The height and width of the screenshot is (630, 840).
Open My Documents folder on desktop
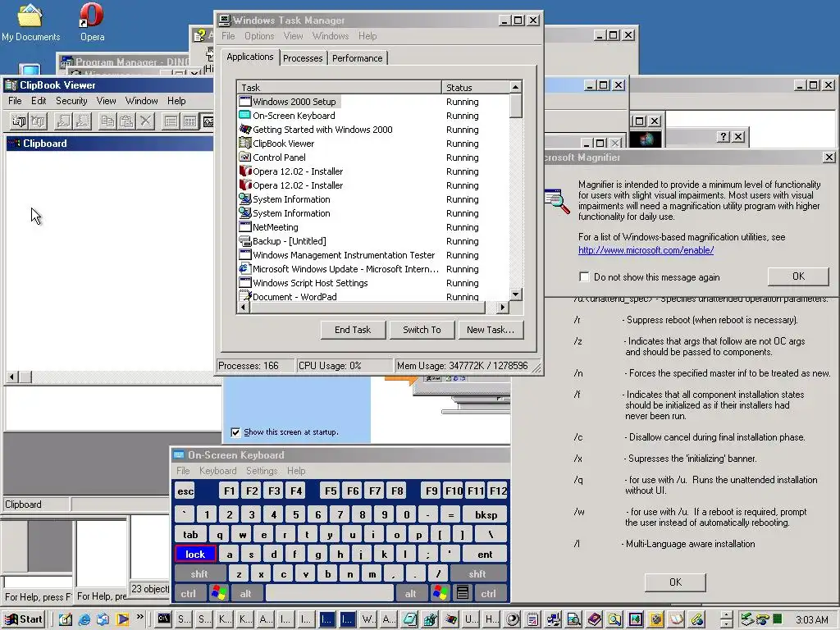click(30, 22)
